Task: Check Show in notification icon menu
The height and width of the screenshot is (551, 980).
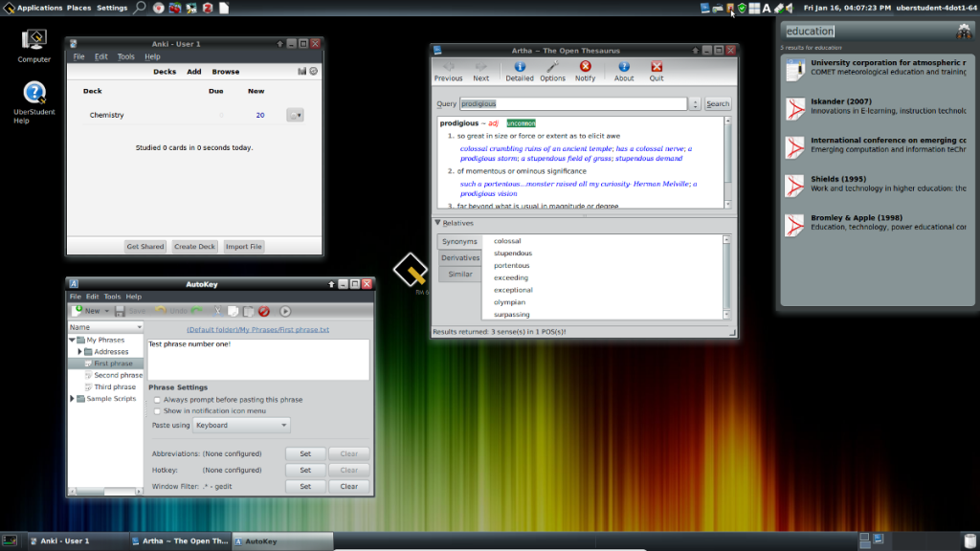Action: pos(157,411)
